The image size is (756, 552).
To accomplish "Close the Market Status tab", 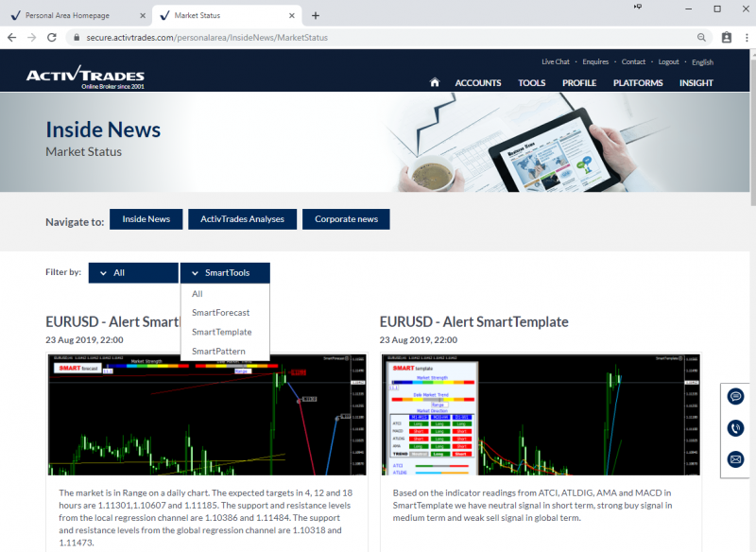I will pyautogui.click(x=292, y=15).
